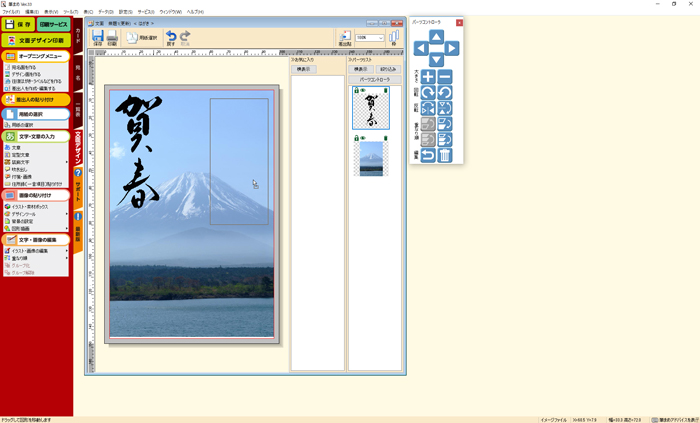
Task: Toggle lock on the 賀春 calligraphy part
Action: coord(355,91)
